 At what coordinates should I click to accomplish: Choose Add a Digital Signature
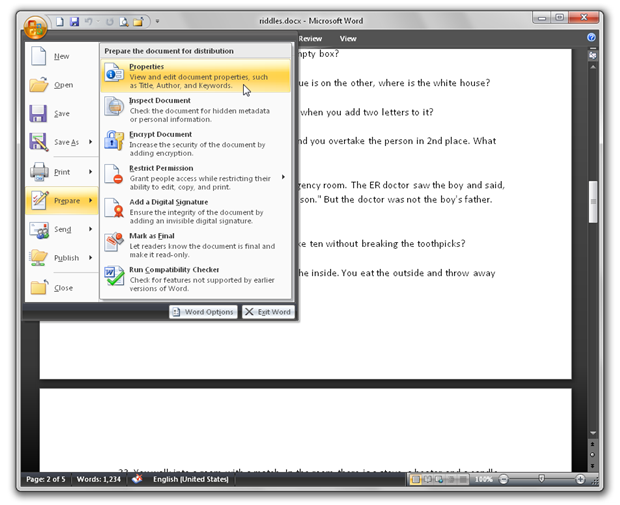[196, 211]
